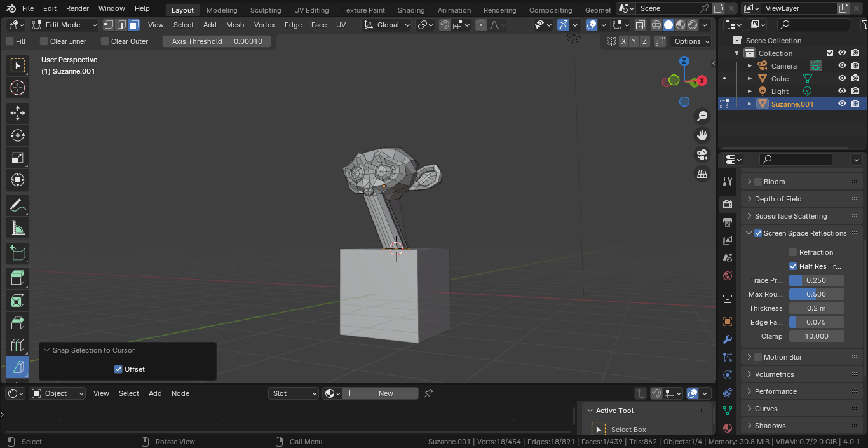This screenshot has height=448, width=868.
Task: Open the Slot dropdown in shader editor
Action: click(293, 393)
